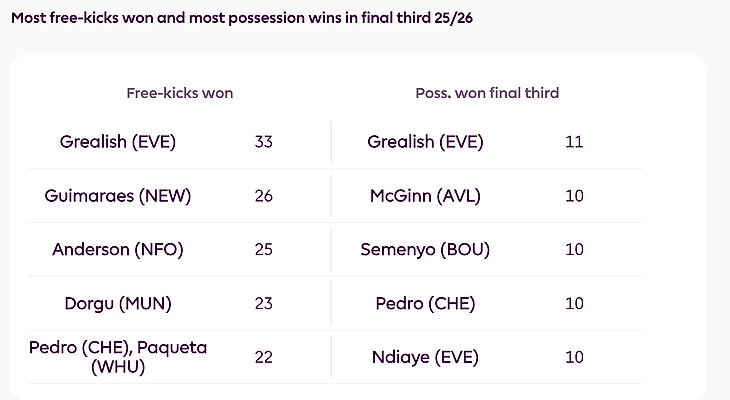Select Dorgu (MUN) player name

pos(118,303)
